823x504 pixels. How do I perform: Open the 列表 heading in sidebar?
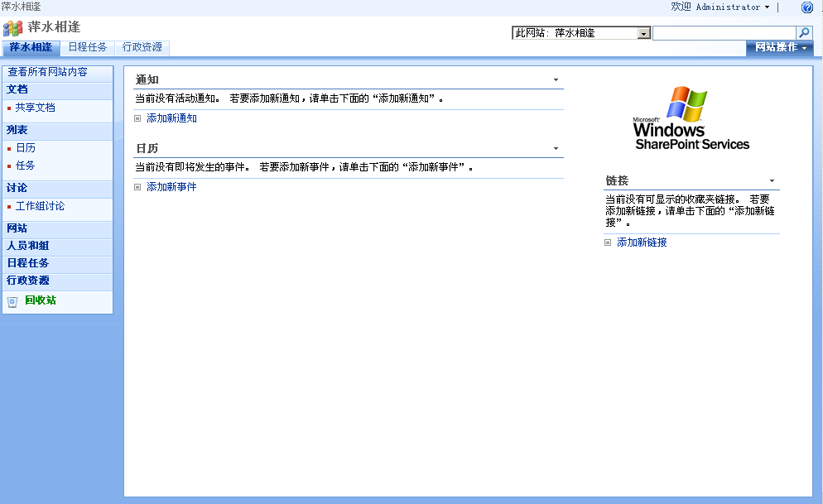tap(17, 130)
